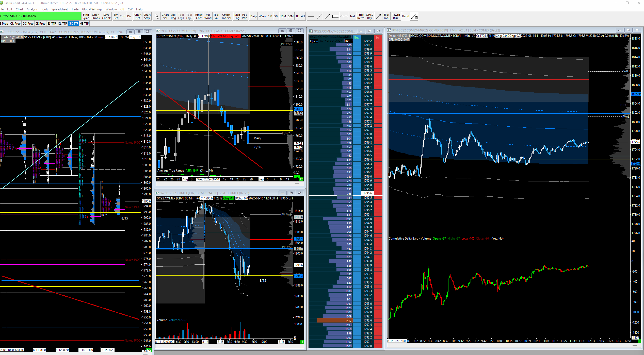Set timeframe to 30M
Image resolution: width=644 pixels, height=355 pixels.
click(x=291, y=16)
